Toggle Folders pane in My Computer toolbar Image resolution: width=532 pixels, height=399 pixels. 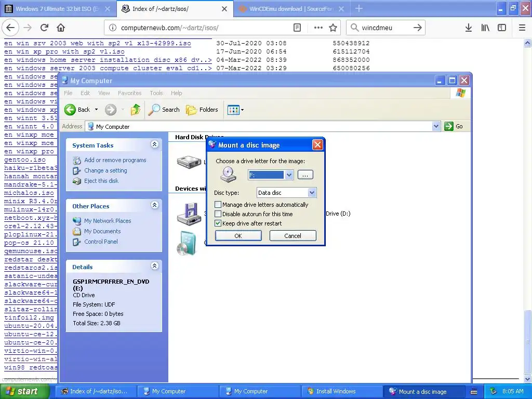coord(202,110)
